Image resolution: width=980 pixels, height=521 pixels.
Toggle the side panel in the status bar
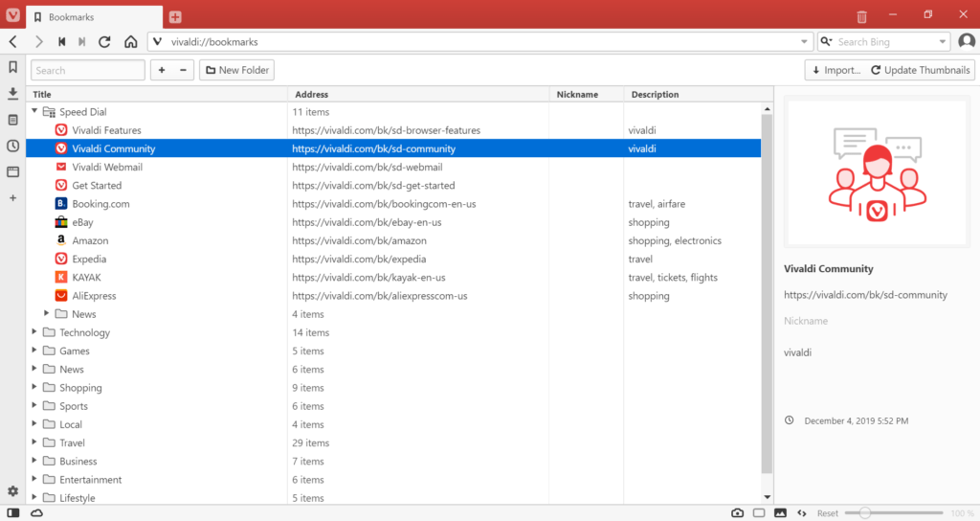point(13,513)
